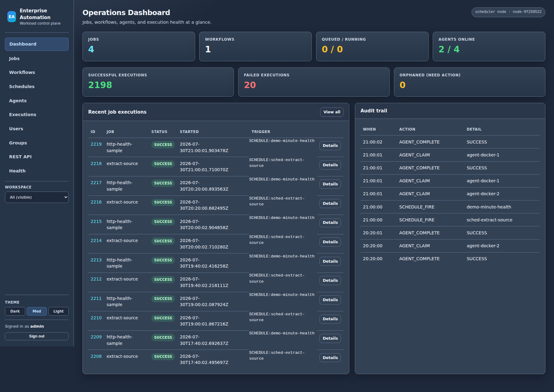Click audit detail demo-minute-health
Image resolution: width=554 pixels, height=392 pixels.
click(489, 207)
